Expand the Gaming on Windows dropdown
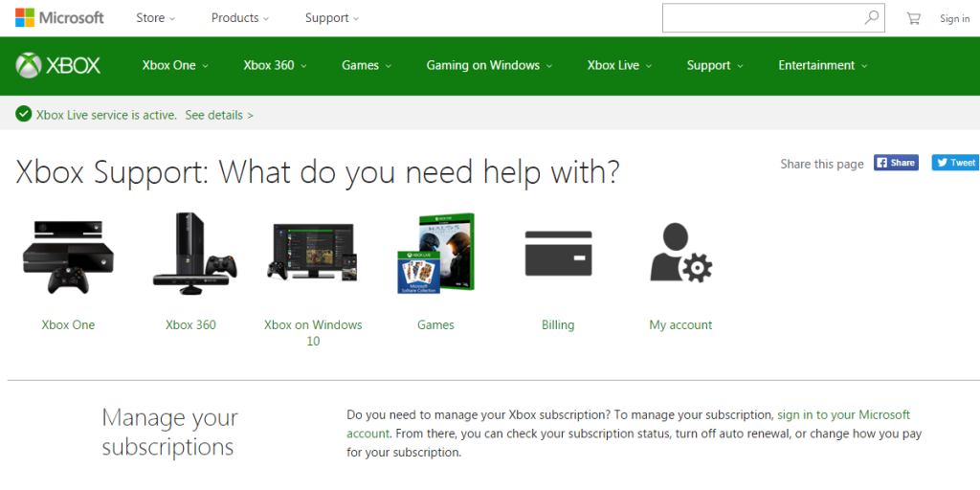Screen dimensions: 980x490 [x=489, y=65]
